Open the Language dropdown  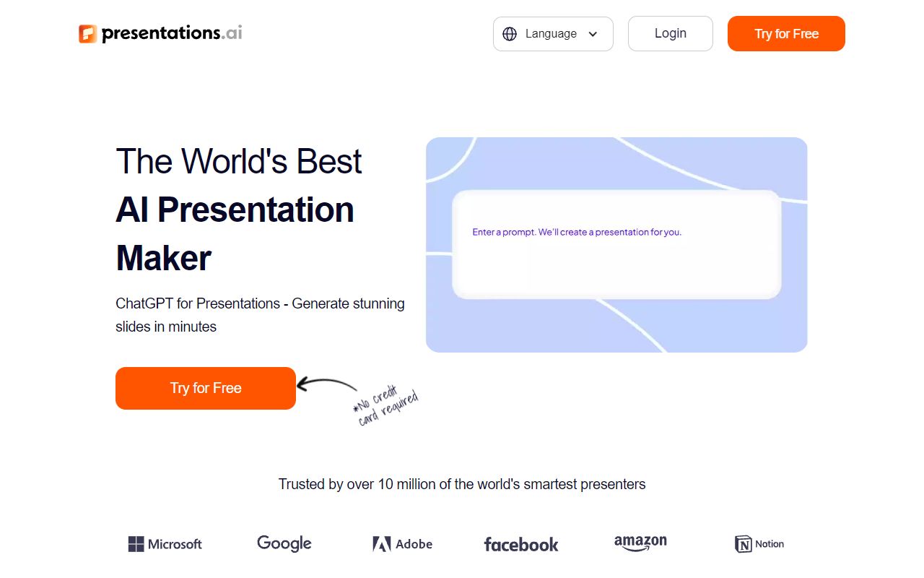click(x=552, y=33)
